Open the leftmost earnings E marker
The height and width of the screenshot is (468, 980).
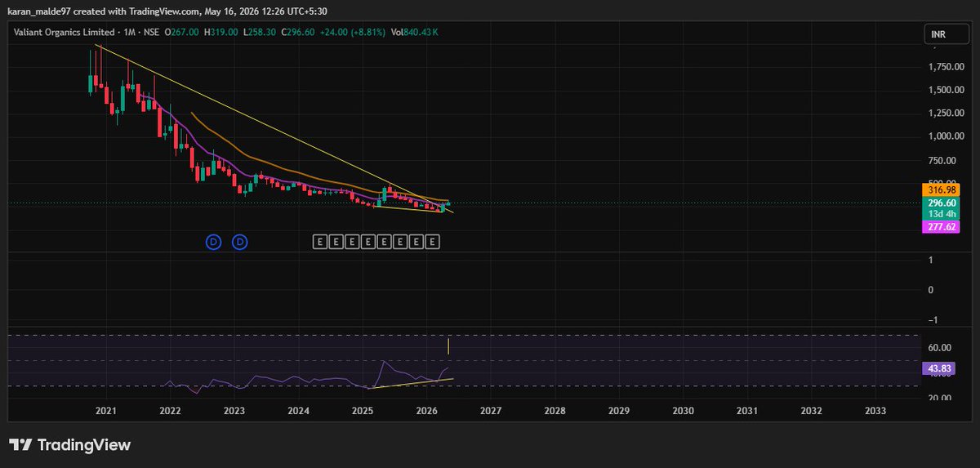pyautogui.click(x=319, y=242)
